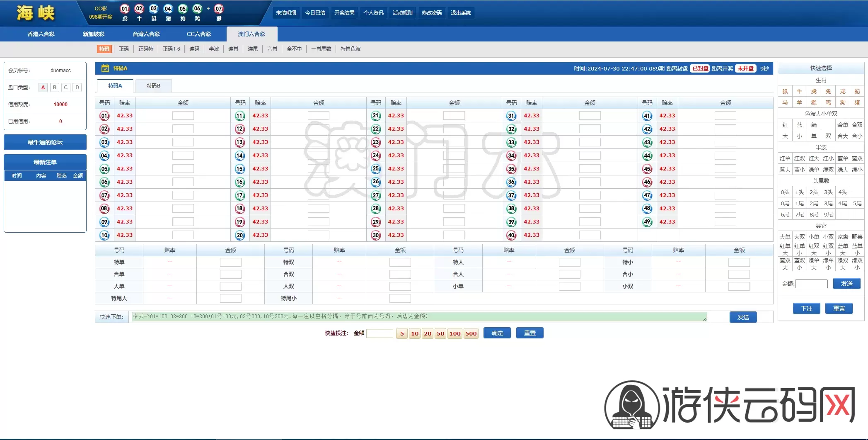Select 0头 in the 头尾数 quick selection

[785, 192]
